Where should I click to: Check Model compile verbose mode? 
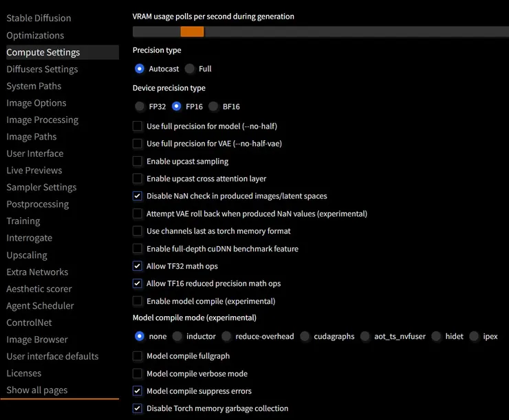pos(138,374)
